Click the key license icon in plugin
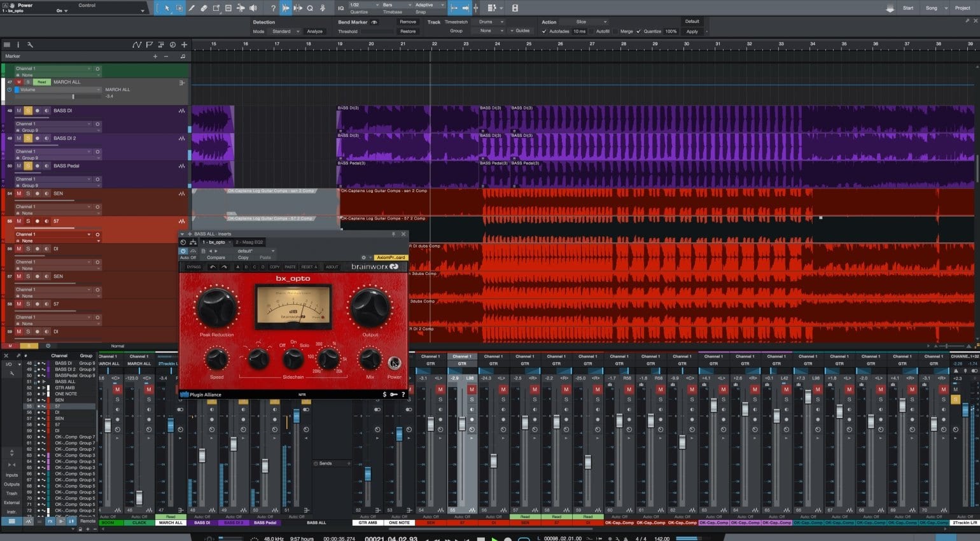Screen dimensions: 980x541 point(393,395)
